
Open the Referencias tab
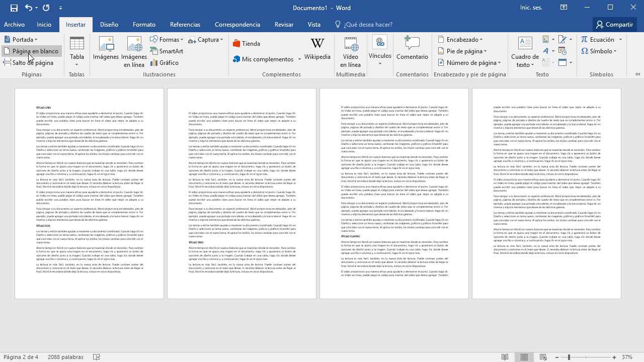[185, 24]
